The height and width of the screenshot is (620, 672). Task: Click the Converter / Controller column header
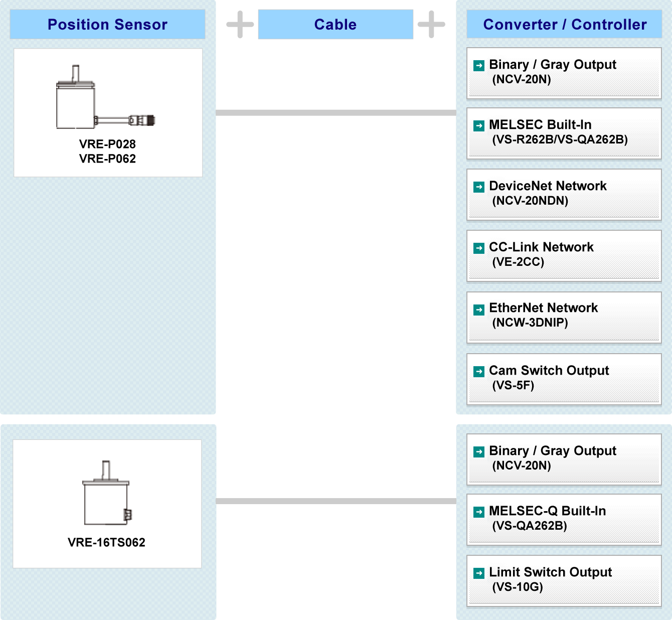click(x=565, y=24)
